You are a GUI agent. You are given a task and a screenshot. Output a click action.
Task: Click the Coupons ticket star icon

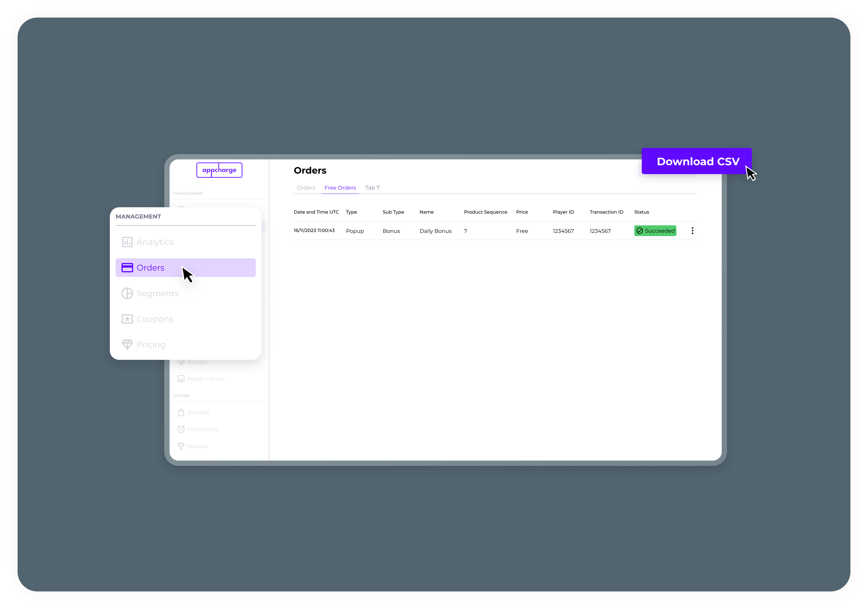pos(127,319)
